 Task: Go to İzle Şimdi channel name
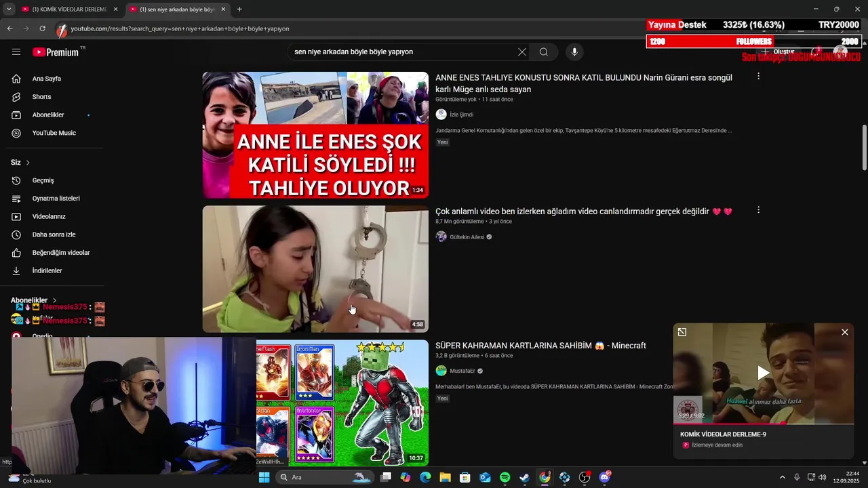[x=462, y=115]
